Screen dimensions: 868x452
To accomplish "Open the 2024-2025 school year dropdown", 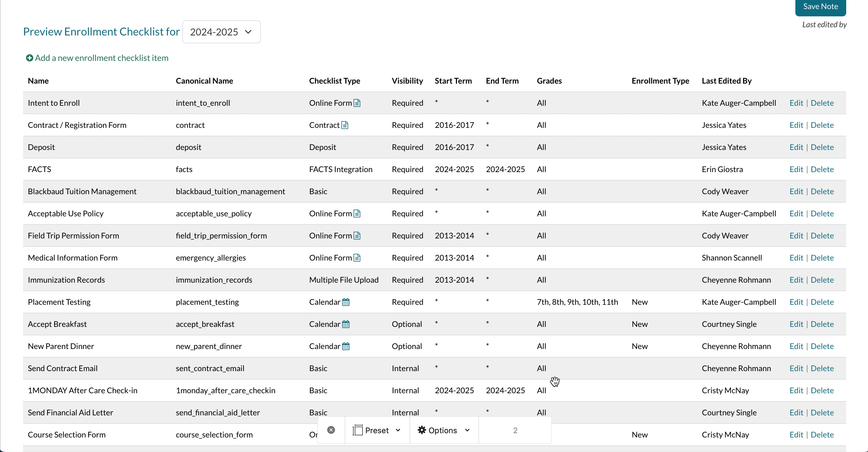I will [221, 32].
